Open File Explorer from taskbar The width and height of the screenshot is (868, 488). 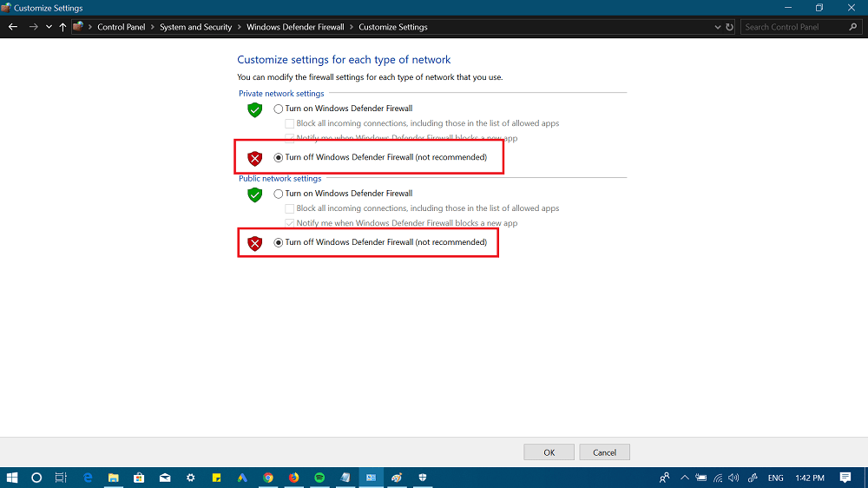(114, 478)
